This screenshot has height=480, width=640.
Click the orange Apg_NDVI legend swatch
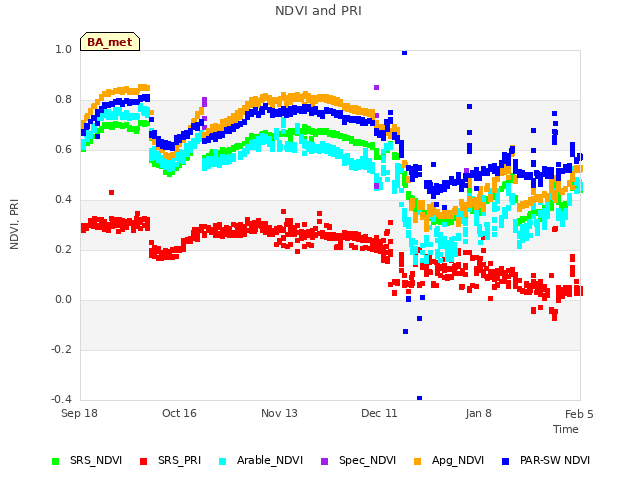pyautogui.click(x=418, y=461)
